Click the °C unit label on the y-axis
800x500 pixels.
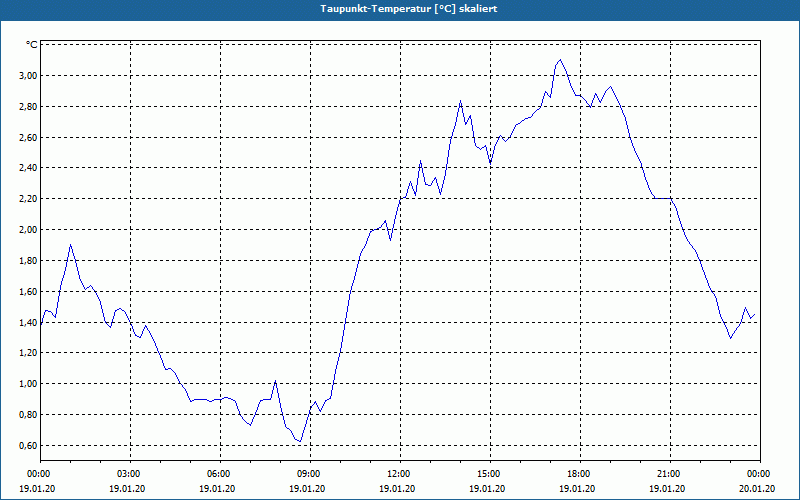click(32, 45)
